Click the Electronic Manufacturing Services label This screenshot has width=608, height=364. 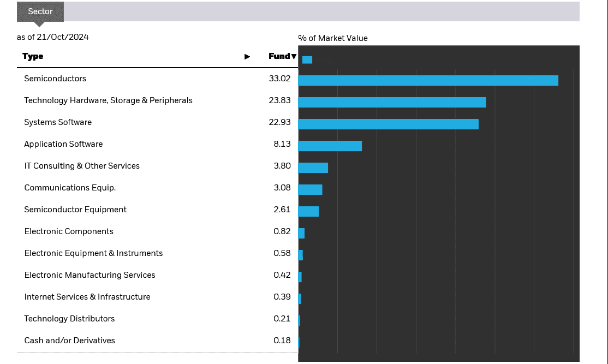click(90, 275)
